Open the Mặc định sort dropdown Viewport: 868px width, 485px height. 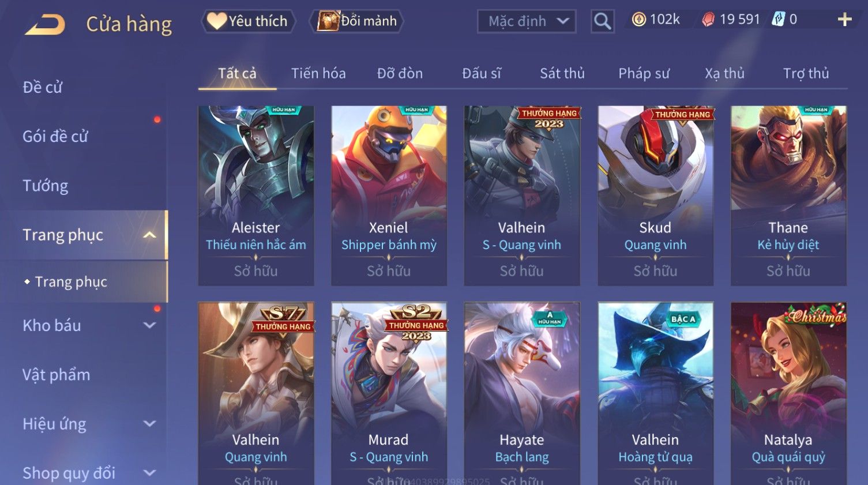pos(527,21)
